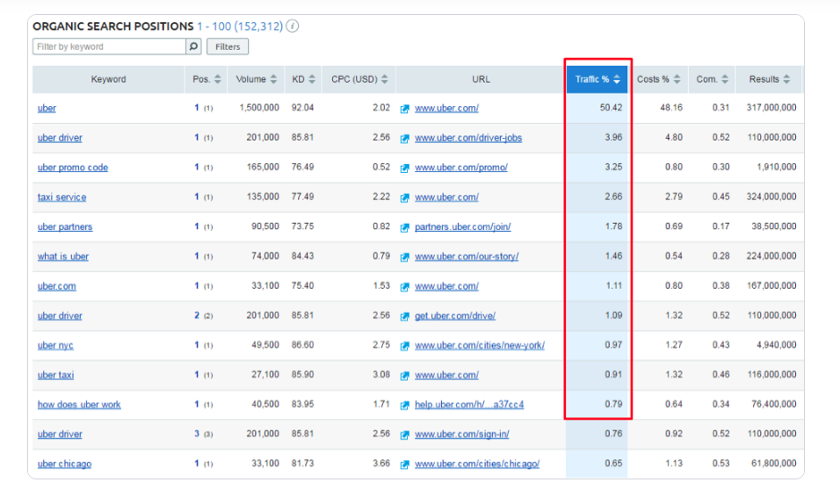Select the 3.66 CPC value
Screen dimensions: 840x504
point(381,464)
